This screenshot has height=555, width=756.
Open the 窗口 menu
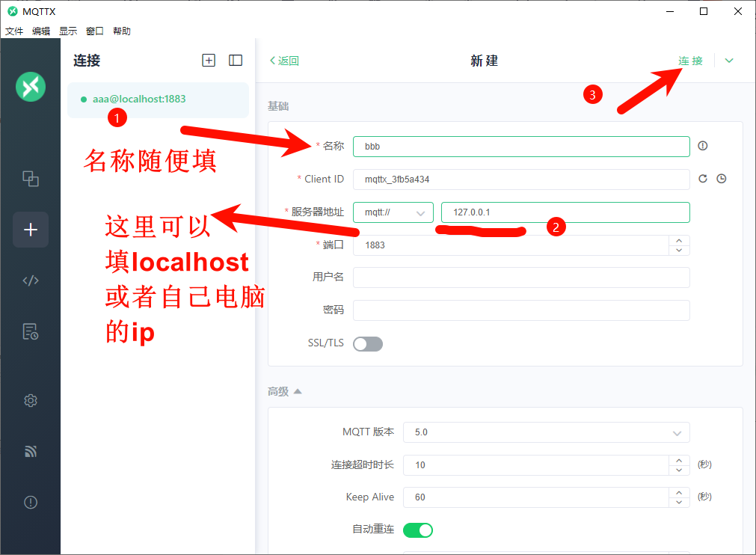click(95, 31)
